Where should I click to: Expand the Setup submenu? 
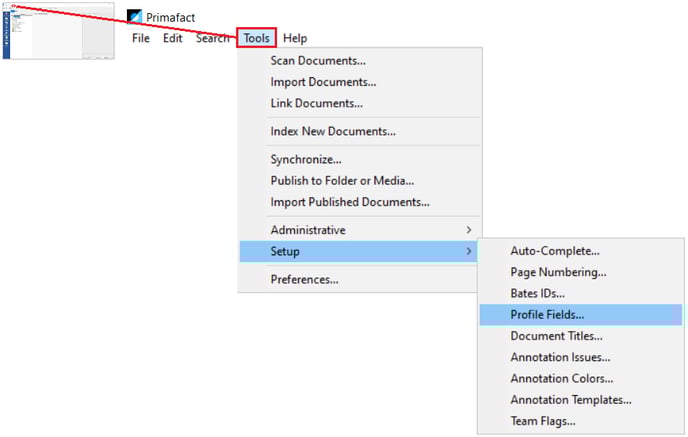point(358,251)
